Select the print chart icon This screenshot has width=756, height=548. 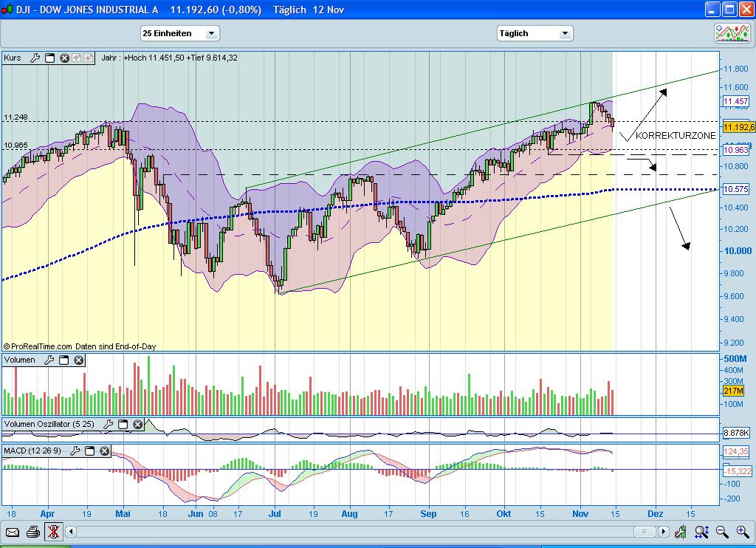coord(32,531)
